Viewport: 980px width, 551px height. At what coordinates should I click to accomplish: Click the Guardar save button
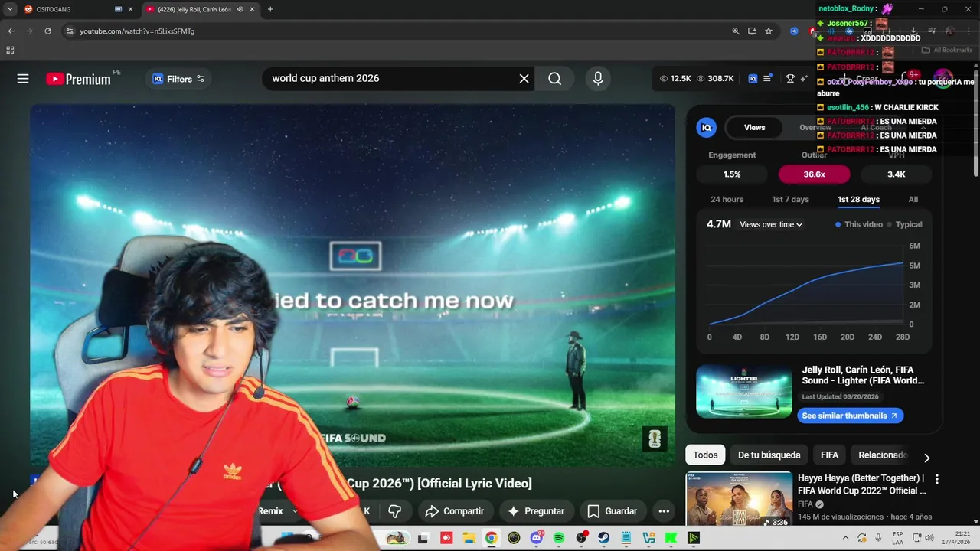click(612, 511)
